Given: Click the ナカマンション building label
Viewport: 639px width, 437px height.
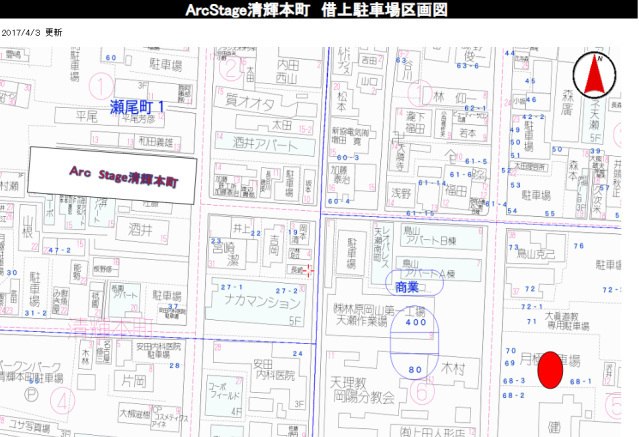Looking at the screenshot, I should (x=262, y=301).
